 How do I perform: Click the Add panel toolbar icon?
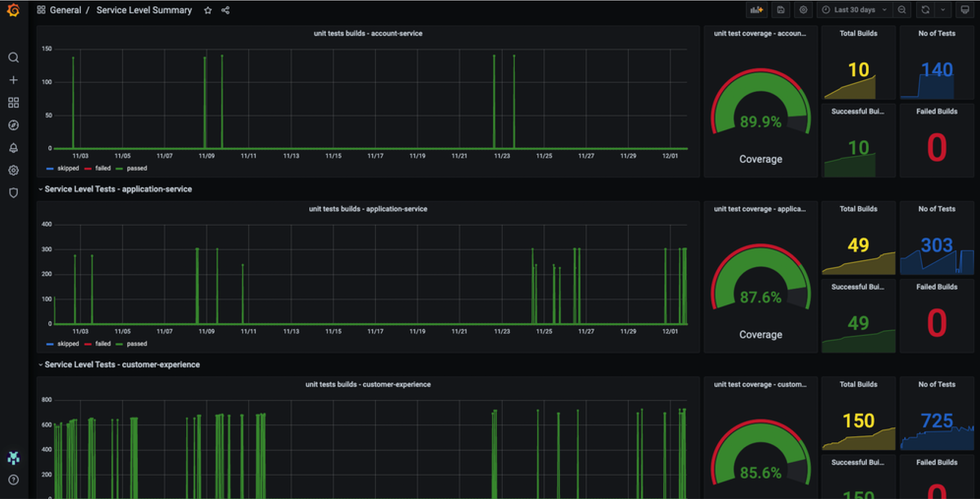point(756,10)
